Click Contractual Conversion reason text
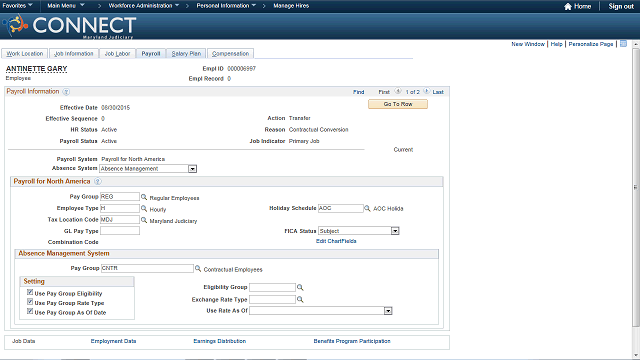 318,129
